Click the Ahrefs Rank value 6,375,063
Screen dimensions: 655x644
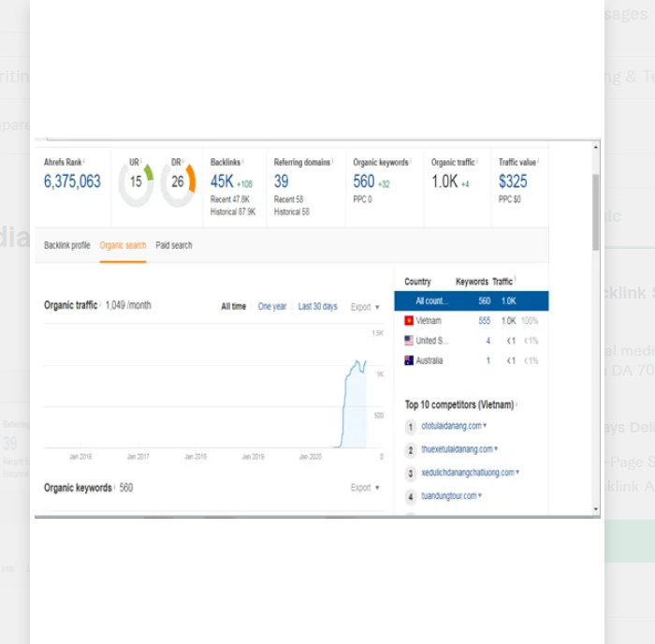point(72,182)
